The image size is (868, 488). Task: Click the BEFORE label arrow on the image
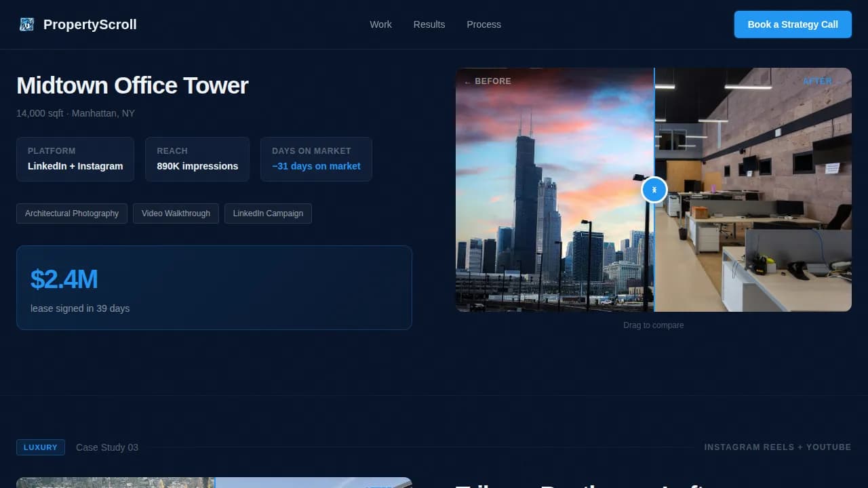(467, 81)
